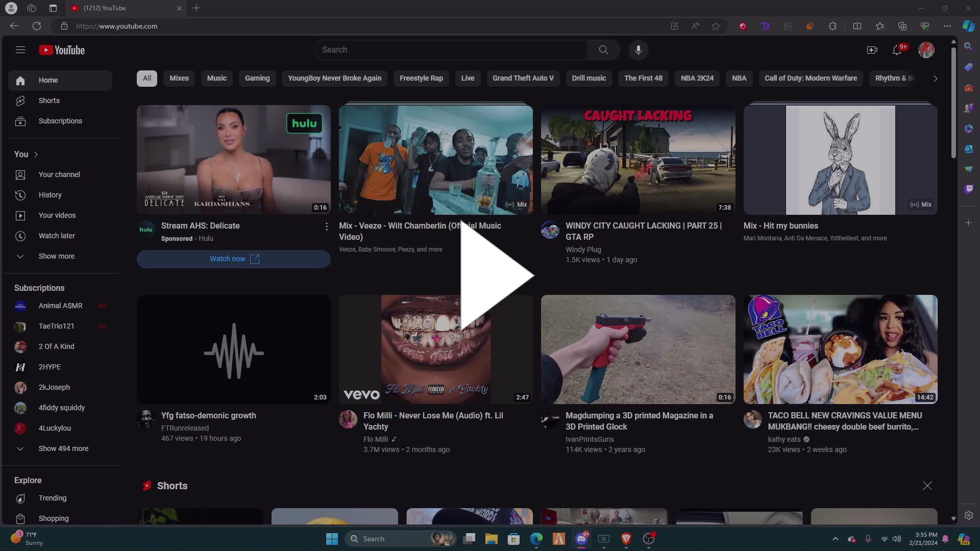
Task: Open the Create video icon
Action: click(x=872, y=49)
